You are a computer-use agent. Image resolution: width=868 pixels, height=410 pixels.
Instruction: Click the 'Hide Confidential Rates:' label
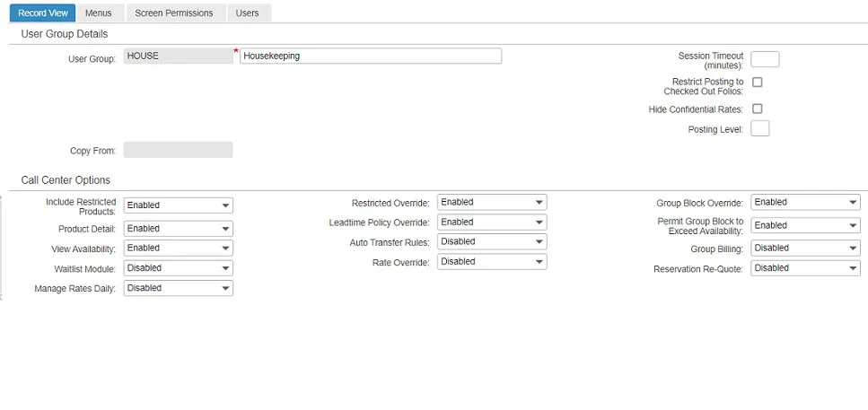(x=696, y=109)
